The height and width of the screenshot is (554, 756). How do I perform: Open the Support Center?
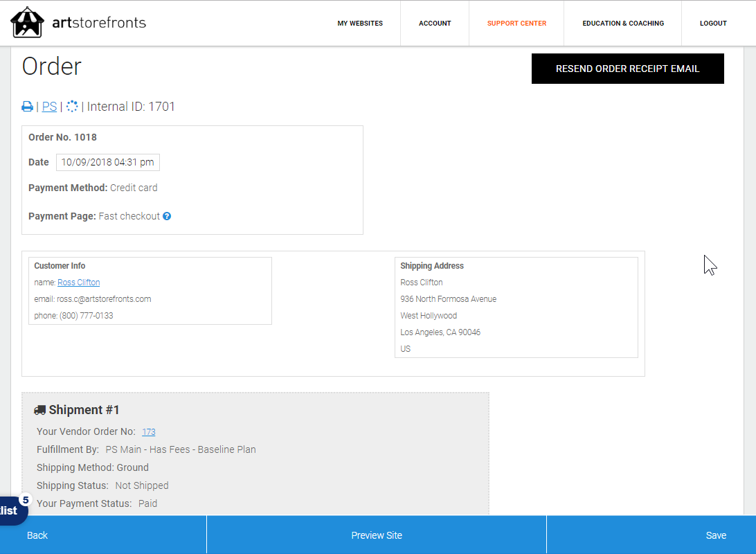tap(516, 24)
